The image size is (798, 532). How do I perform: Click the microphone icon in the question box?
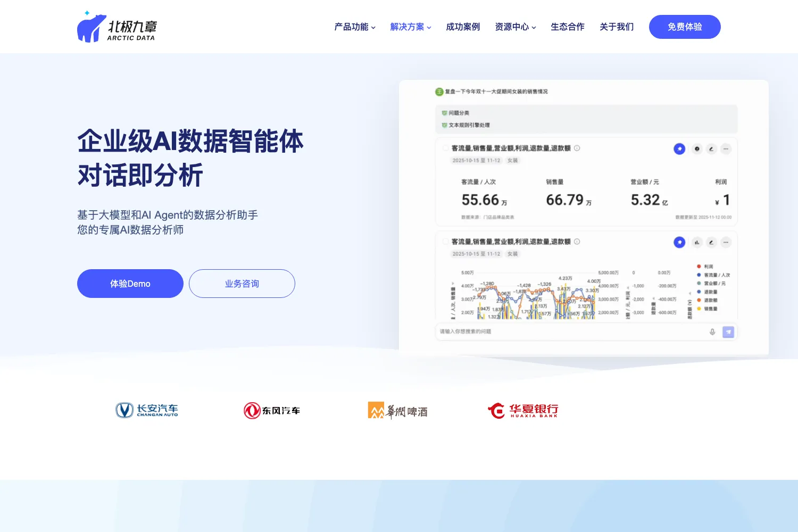[x=712, y=332]
